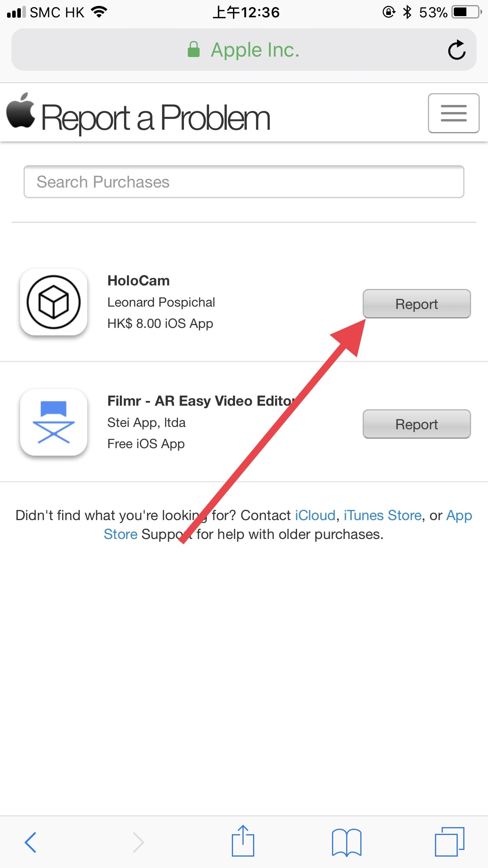Open the Safari share sheet icon
This screenshot has width=488, height=868.
click(243, 840)
